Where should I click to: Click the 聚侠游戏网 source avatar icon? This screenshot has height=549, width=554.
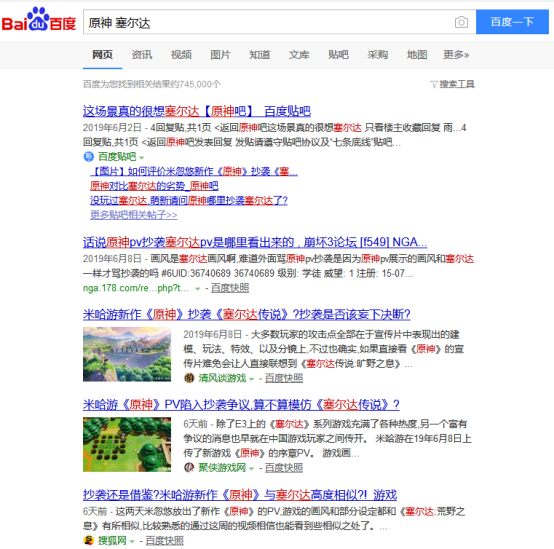[x=189, y=468]
